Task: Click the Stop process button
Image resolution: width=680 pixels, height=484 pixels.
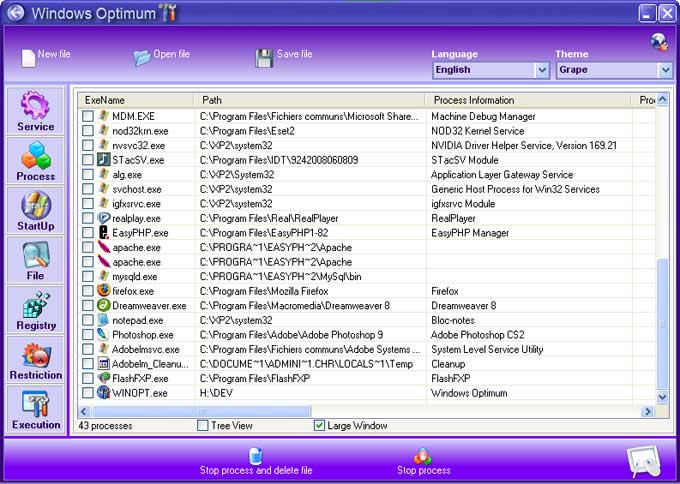Action: 423,462
